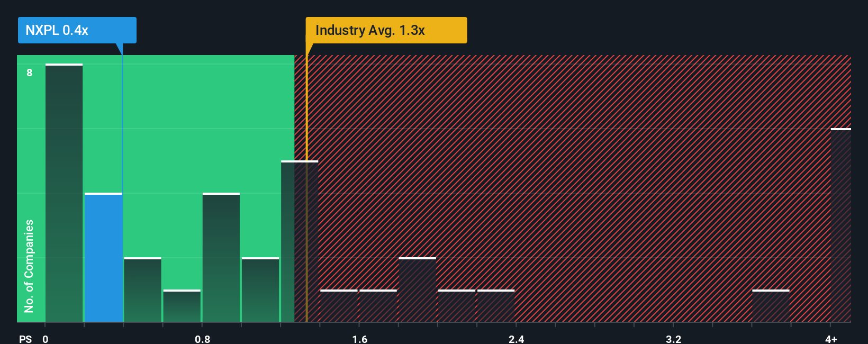Click the 3.2 x-axis label
The height and width of the screenshot is (344, 868).
pyautogui.click(x=673, y=339)
